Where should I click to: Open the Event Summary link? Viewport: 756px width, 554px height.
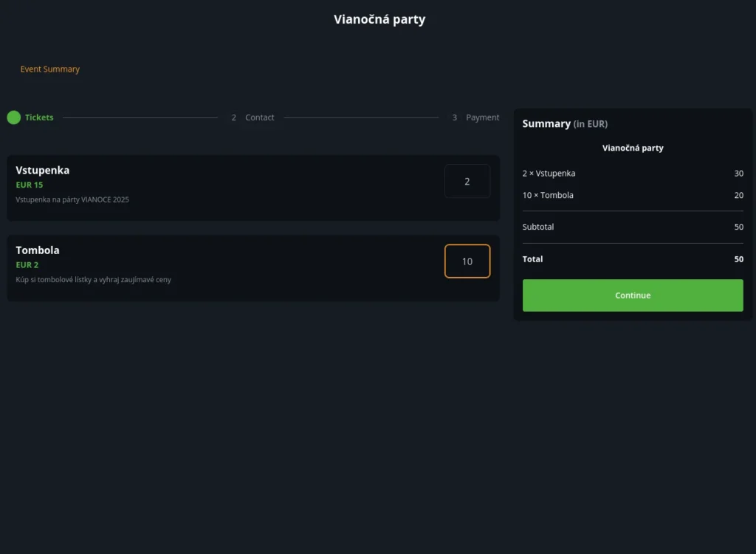click(x=49, y=69)
